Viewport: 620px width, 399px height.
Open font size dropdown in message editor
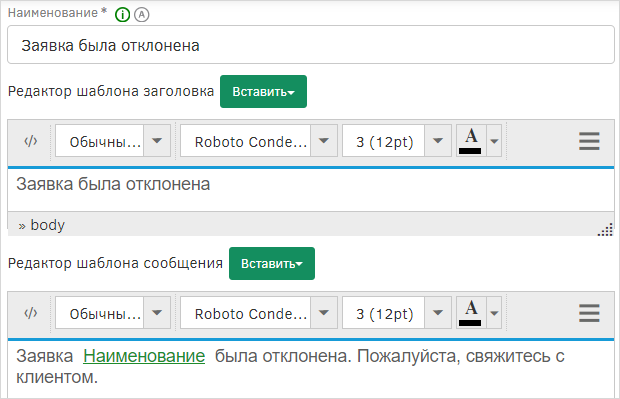click(397, 313)
